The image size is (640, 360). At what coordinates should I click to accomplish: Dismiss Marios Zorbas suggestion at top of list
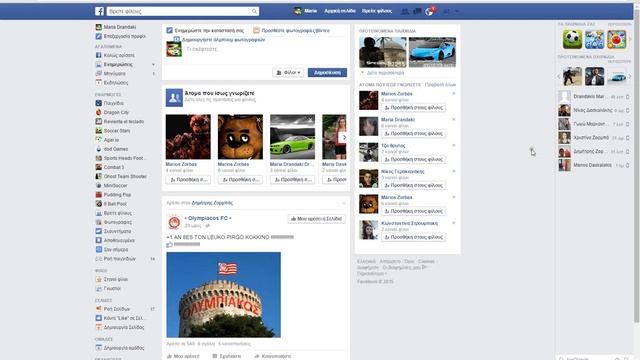point(453,94)
